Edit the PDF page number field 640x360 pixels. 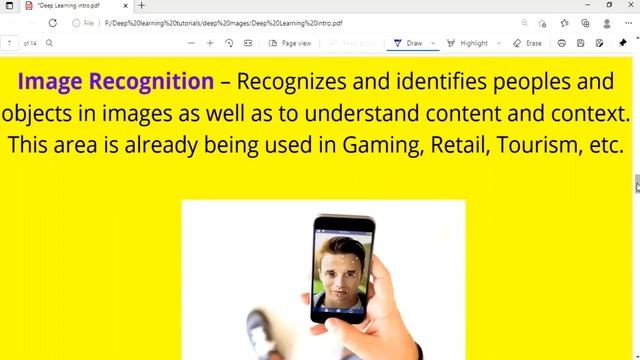(9, 43)
